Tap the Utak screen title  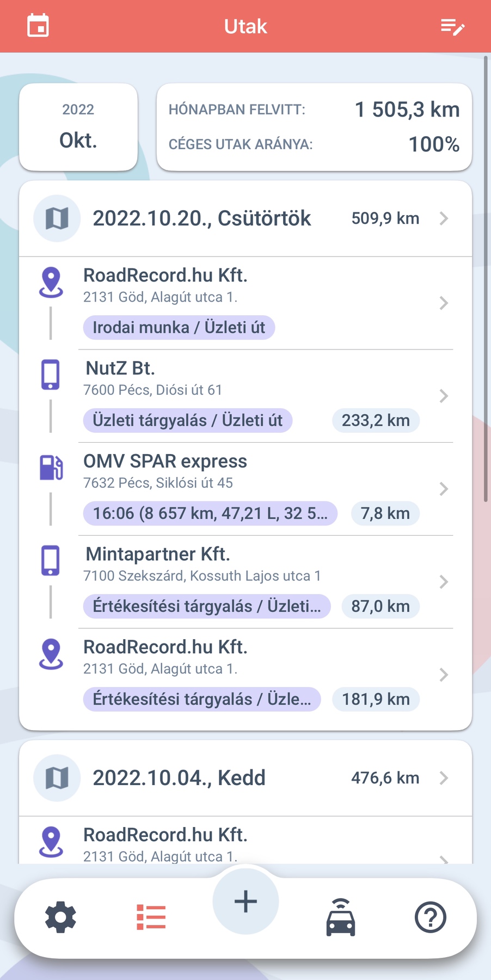click(x=245, y=27)
